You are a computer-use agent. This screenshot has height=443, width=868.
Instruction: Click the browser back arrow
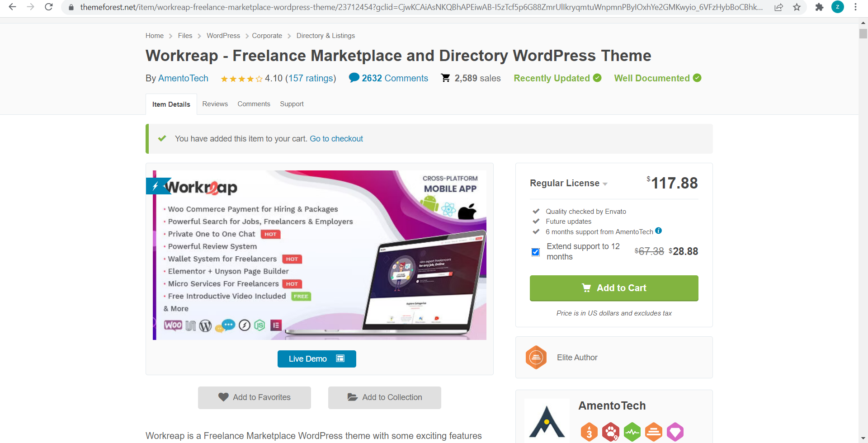(x=13, y=7)
